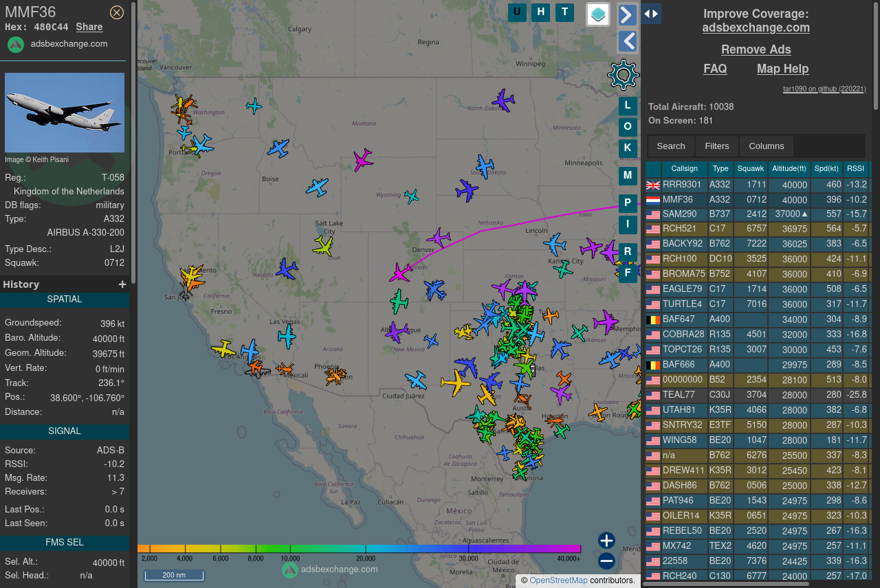Click the blue aircraft icon near Boise
880x588 pixels.
coord(278,148)
